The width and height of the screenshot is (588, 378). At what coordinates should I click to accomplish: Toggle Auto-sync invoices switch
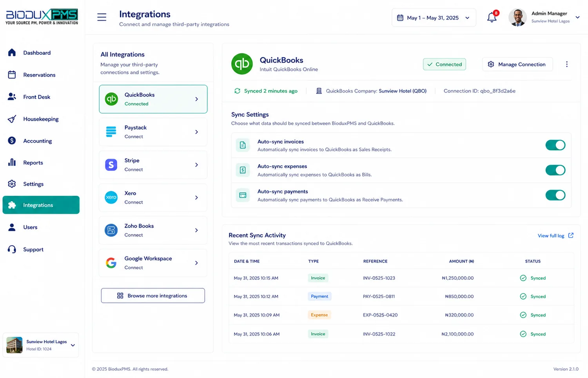[555, 145]
